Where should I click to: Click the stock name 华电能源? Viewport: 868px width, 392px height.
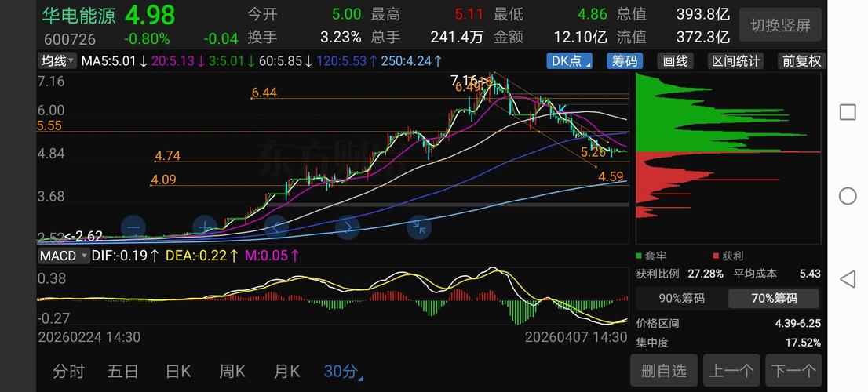click(79, 15)
